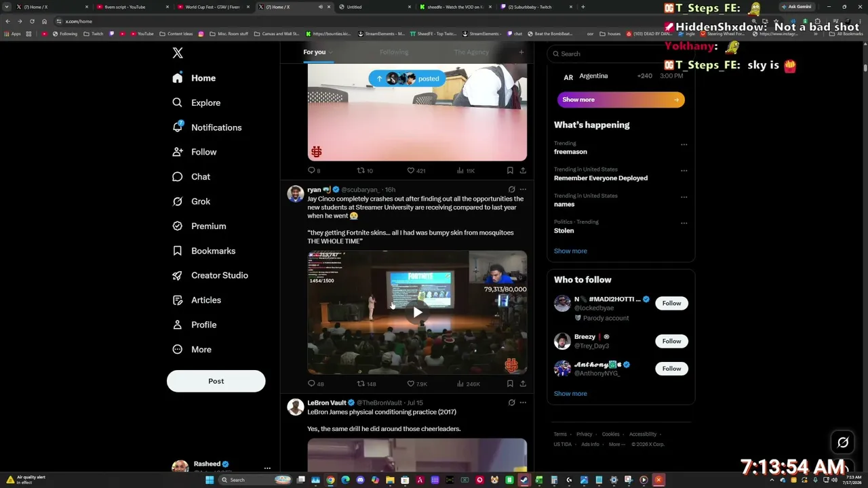Screen dimensions: 868x488
Task: Click the X logo in the sidebar
Action: coord(178,53)
